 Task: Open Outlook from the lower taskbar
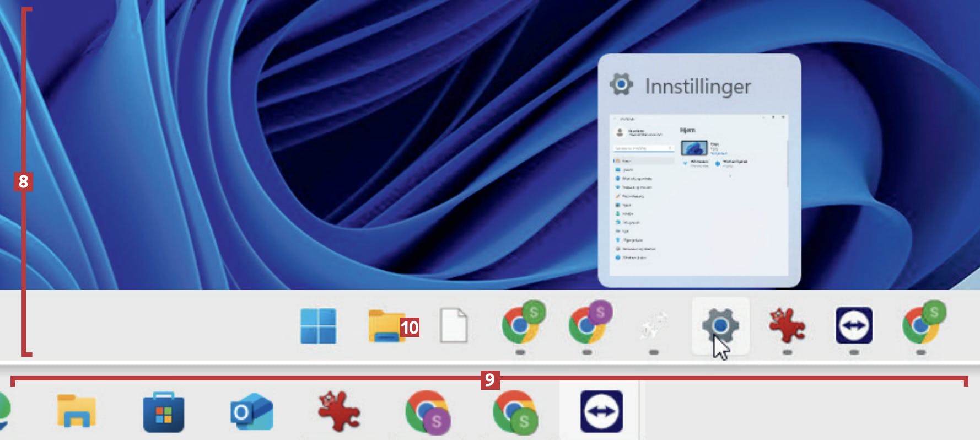click(251, 412)
